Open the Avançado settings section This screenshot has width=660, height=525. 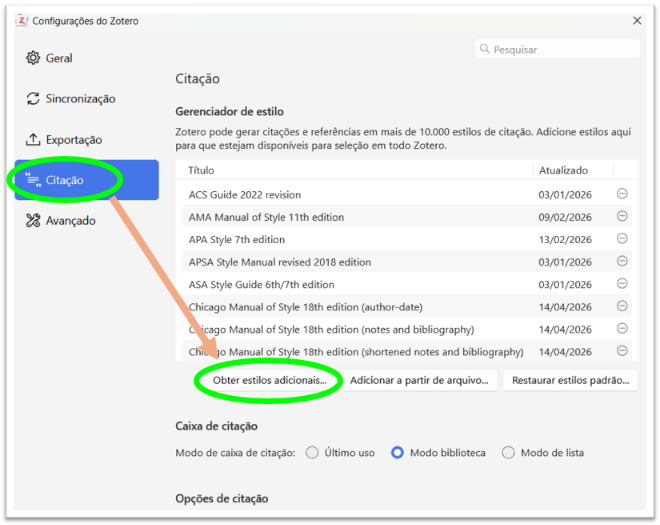coord(86,221)
